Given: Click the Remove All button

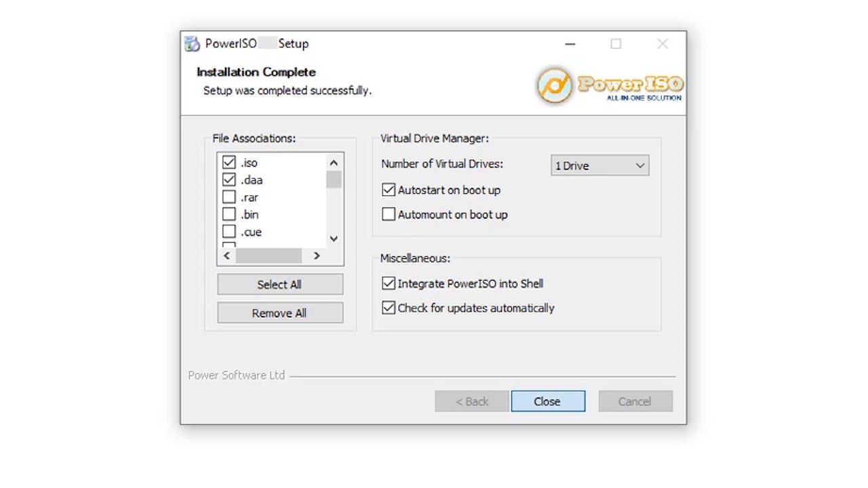Looking at the screenshot, I should (x=280, y=313).
